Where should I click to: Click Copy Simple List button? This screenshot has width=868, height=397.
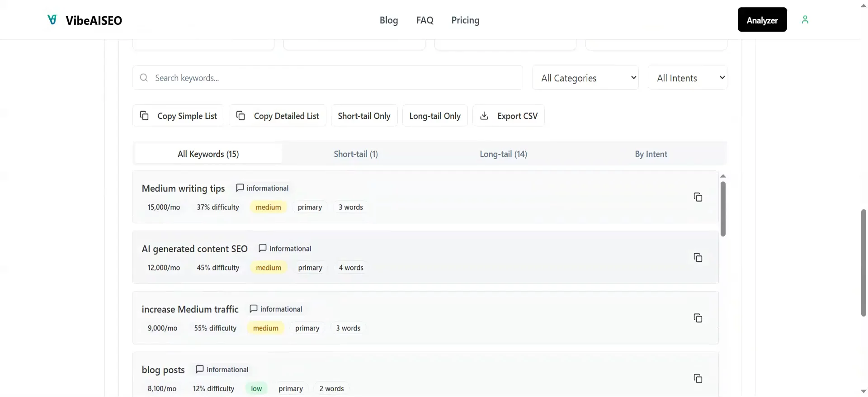(178, 116)
